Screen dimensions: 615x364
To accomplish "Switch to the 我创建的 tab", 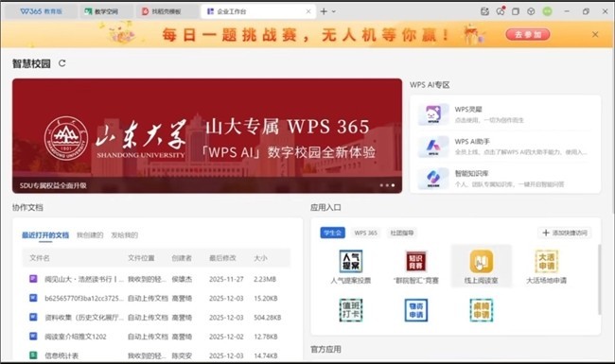I will pyautogui.click(x=90, y=235).
